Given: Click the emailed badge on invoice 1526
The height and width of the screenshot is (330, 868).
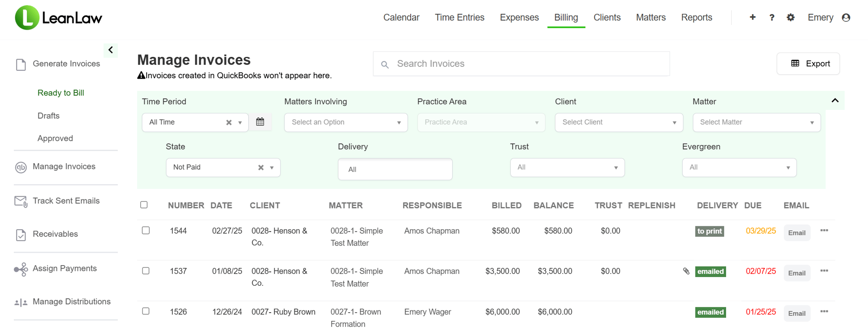Looking at the screenshot, I should [710, 312].
